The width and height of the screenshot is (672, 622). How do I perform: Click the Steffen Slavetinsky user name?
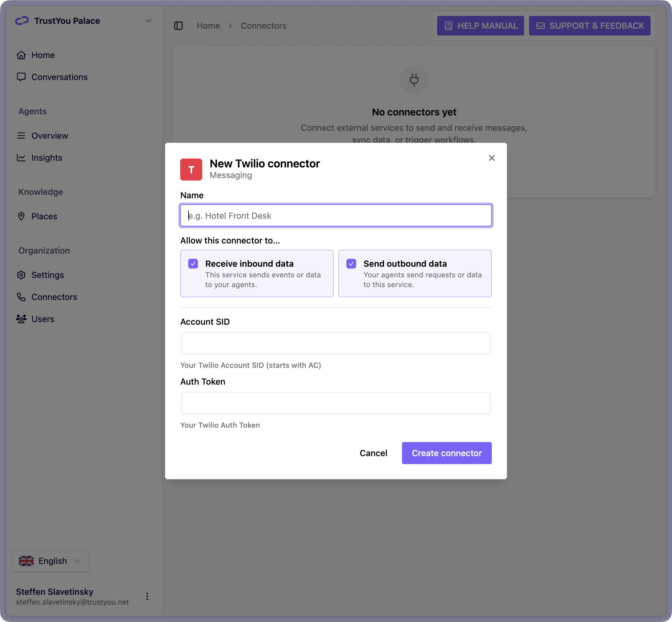54,592
